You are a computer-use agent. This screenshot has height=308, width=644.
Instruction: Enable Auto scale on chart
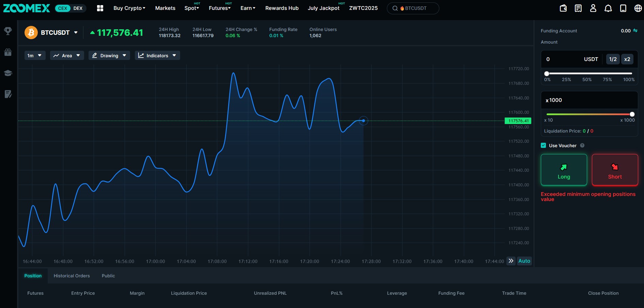pos(524,261)
